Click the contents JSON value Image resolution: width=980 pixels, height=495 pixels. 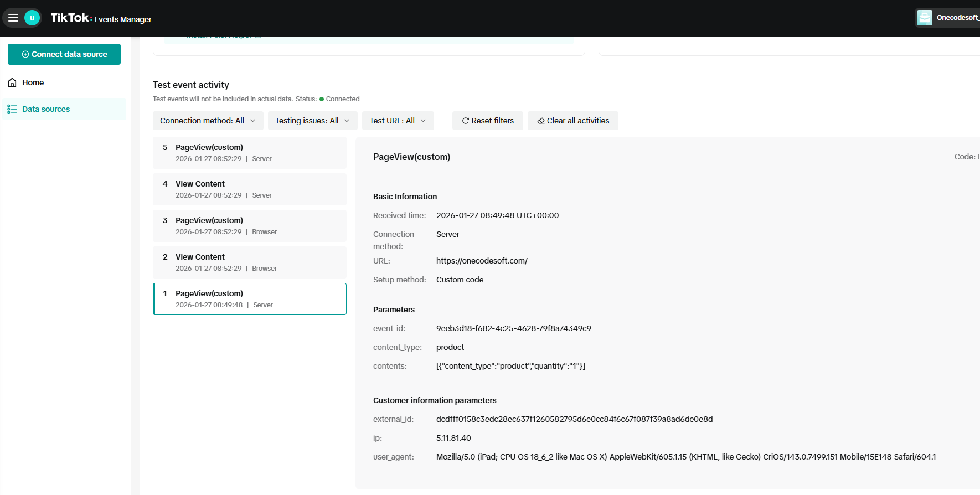click(x=511, y=366)
